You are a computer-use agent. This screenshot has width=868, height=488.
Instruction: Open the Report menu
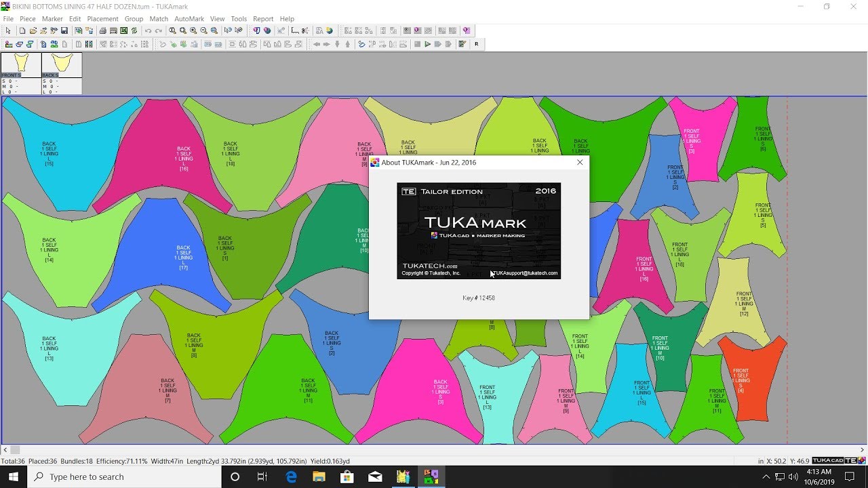263,19
